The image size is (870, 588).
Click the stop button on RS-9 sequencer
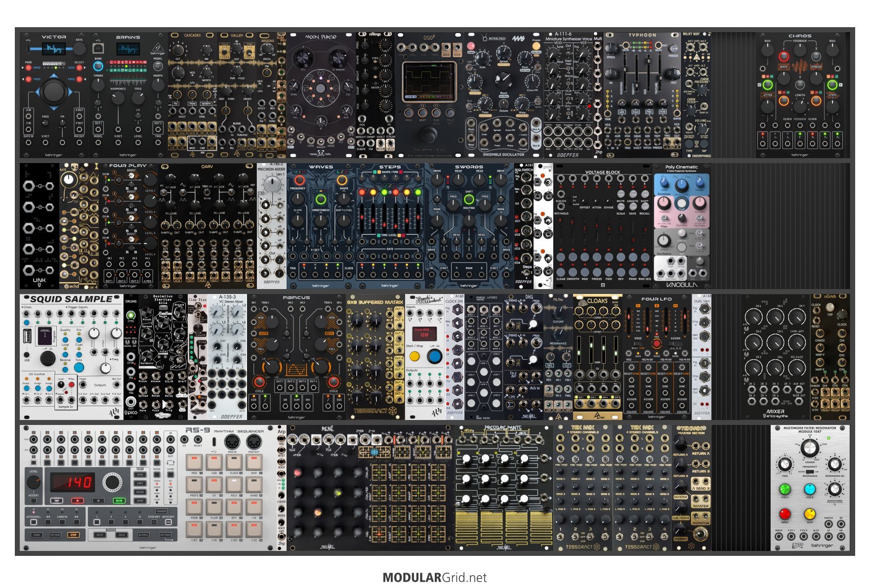[x=98, y=501]
